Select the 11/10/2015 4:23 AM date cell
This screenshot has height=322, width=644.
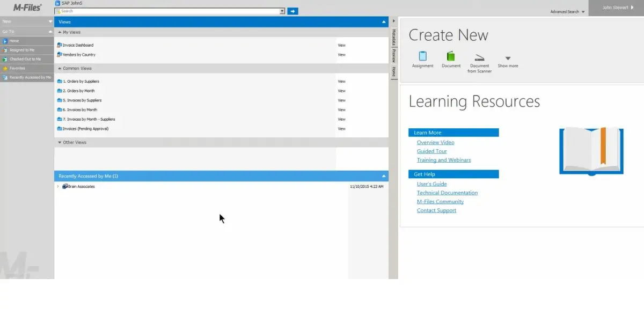pyautogui.click(x=367, y=187)
